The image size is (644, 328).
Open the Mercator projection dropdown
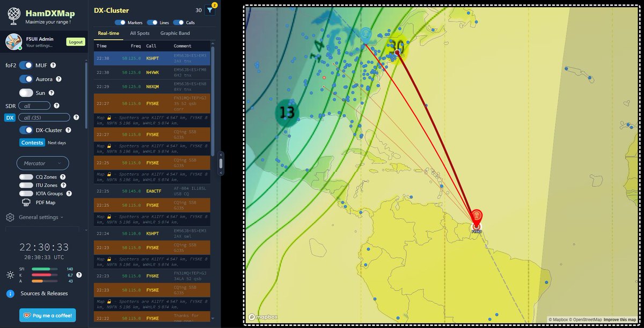(x=42, y=163)
